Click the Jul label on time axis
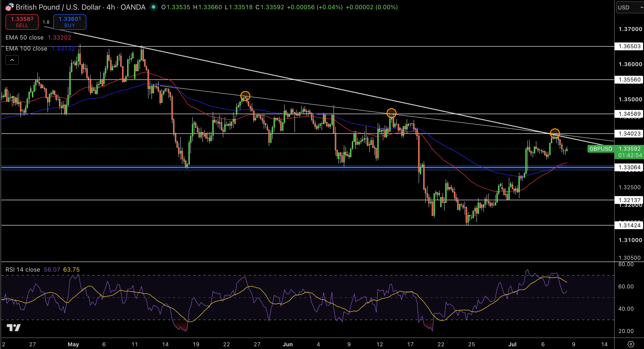Screen dimensions: 644x349 512,344
